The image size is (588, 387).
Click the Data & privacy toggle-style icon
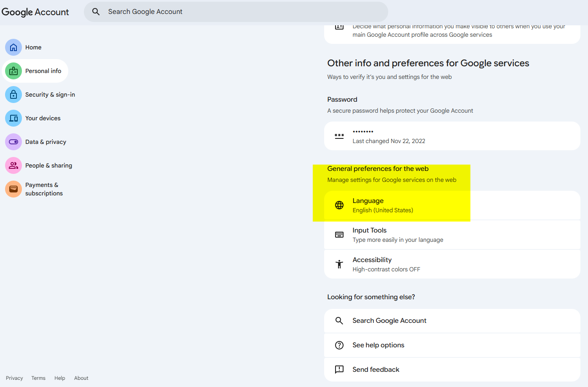13,142
